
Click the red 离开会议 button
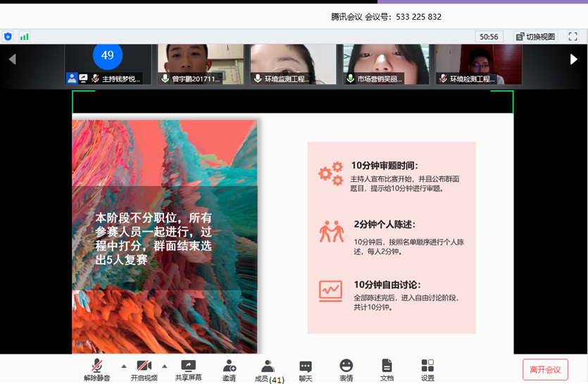pyautogui.click(x=545, y=370)
